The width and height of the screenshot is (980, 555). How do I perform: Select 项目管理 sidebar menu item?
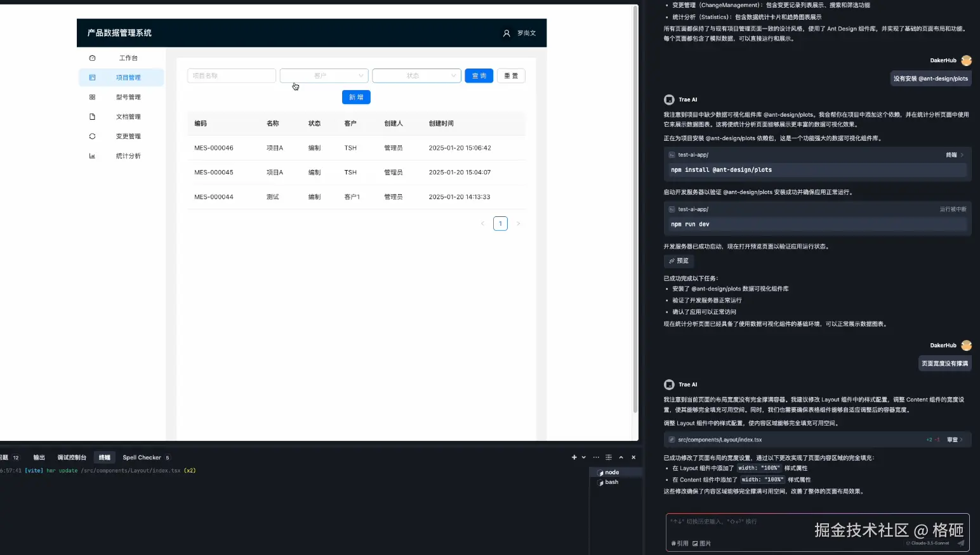(x=121, y=77)
